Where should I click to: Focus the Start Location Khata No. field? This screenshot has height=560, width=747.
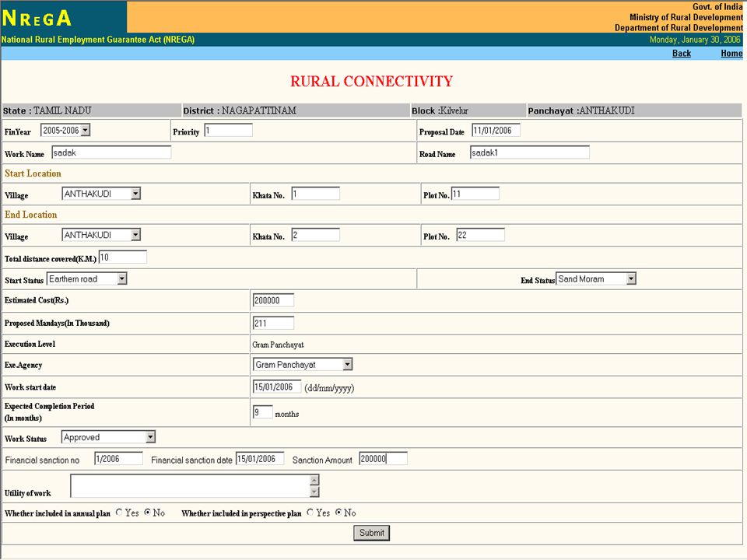[x=316, y=194]
